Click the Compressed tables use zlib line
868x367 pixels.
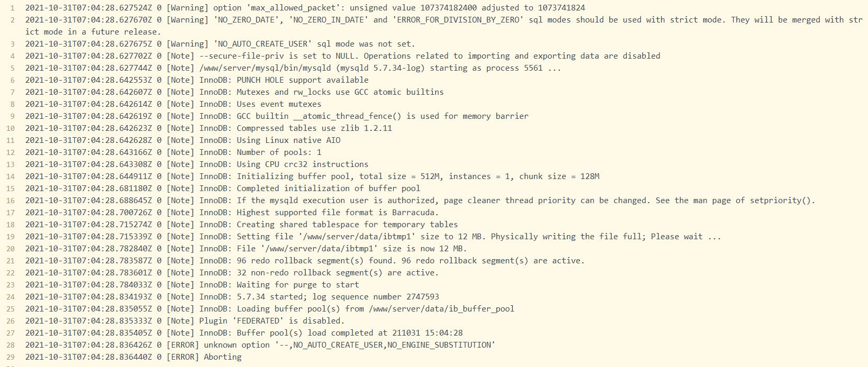point(209,128)
